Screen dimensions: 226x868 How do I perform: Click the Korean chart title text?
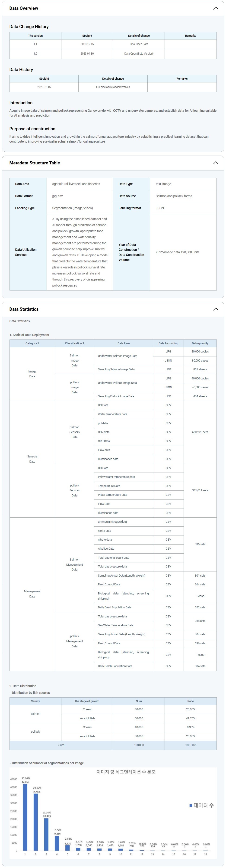point(126,772)
